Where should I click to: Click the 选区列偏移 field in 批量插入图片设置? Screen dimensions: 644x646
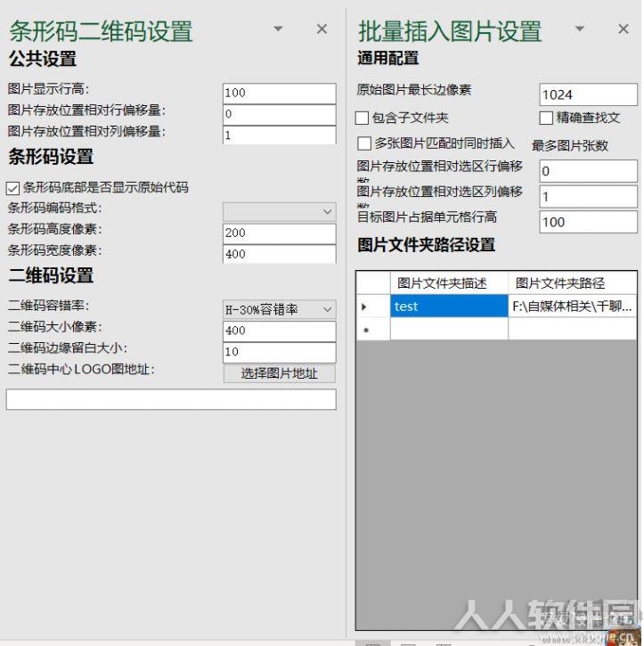click(x=588, y=197)
